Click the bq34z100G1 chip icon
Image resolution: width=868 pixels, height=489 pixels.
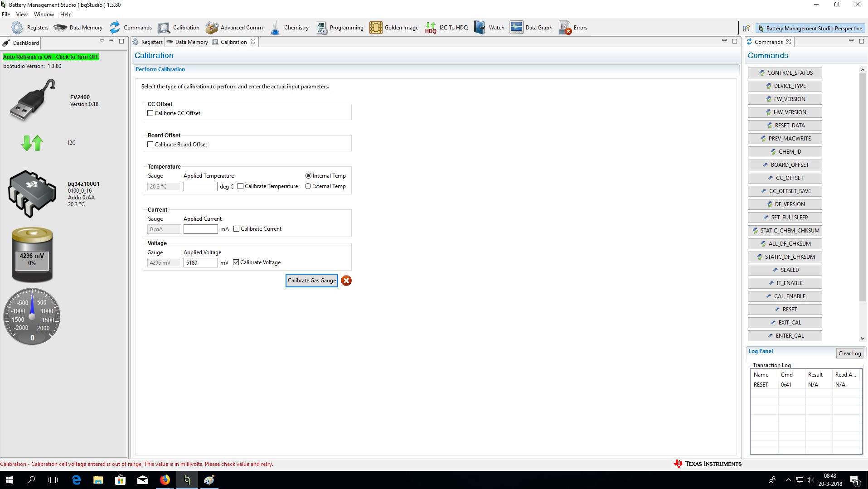pos(32,194)
